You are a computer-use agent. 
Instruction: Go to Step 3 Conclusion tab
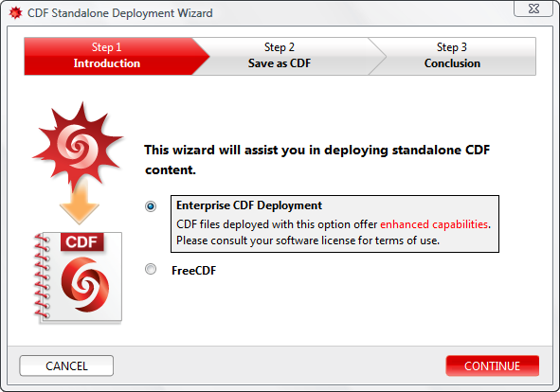point(452,56)
